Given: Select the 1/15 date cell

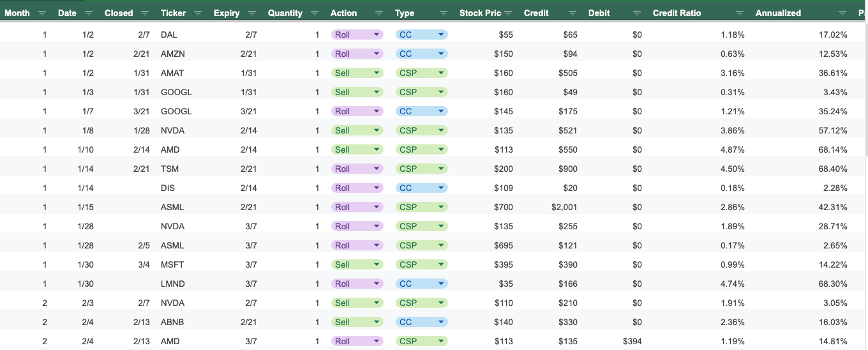Looking at the screenshot, I should coord(86,207).
